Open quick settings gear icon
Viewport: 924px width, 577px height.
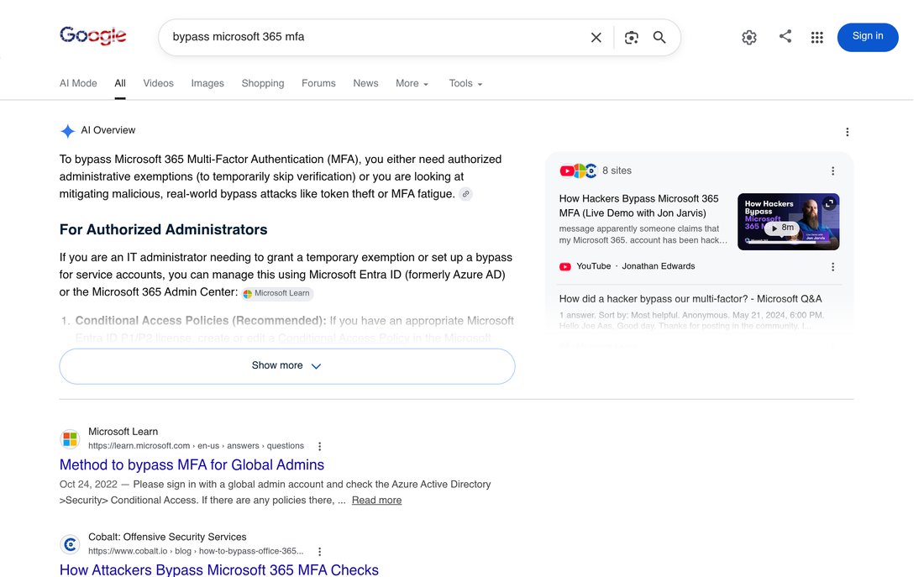click(749, 37)
